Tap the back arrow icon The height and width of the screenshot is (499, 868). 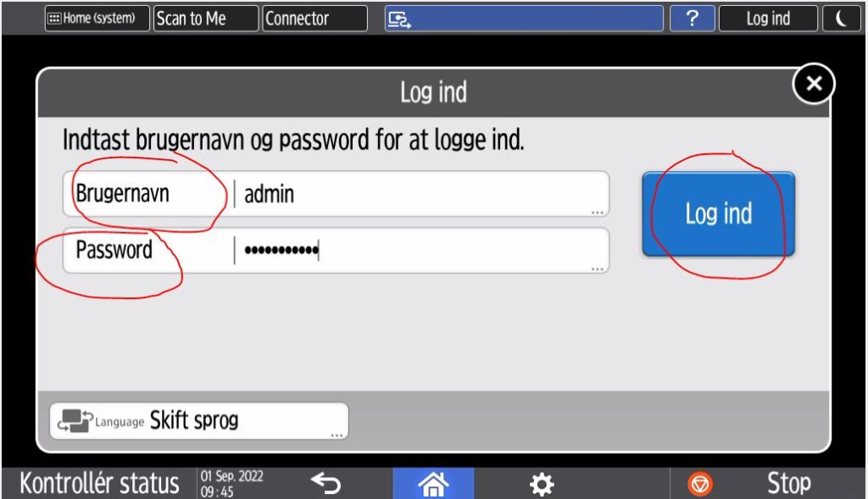pos(325,484)
